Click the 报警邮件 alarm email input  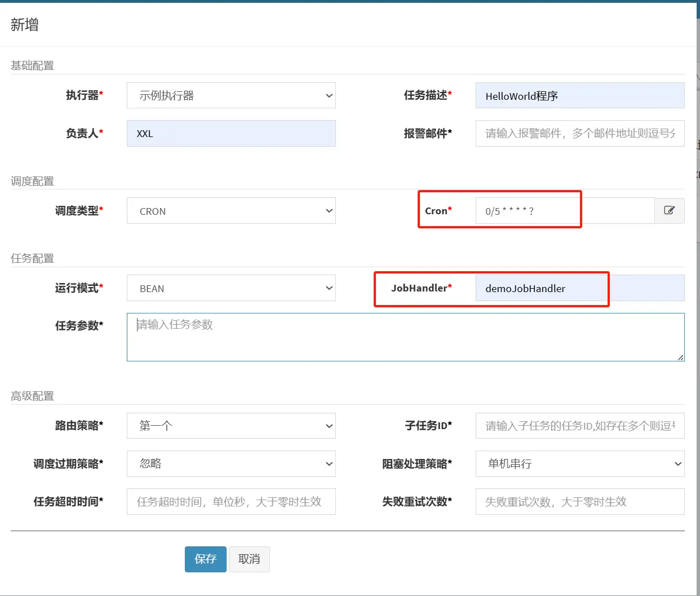(x=579, y=133)
